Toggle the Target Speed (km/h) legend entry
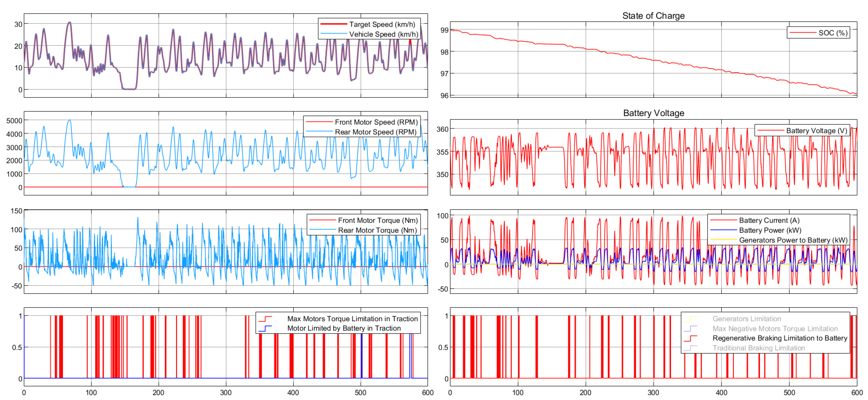868x400 pixels. [382, 24]
